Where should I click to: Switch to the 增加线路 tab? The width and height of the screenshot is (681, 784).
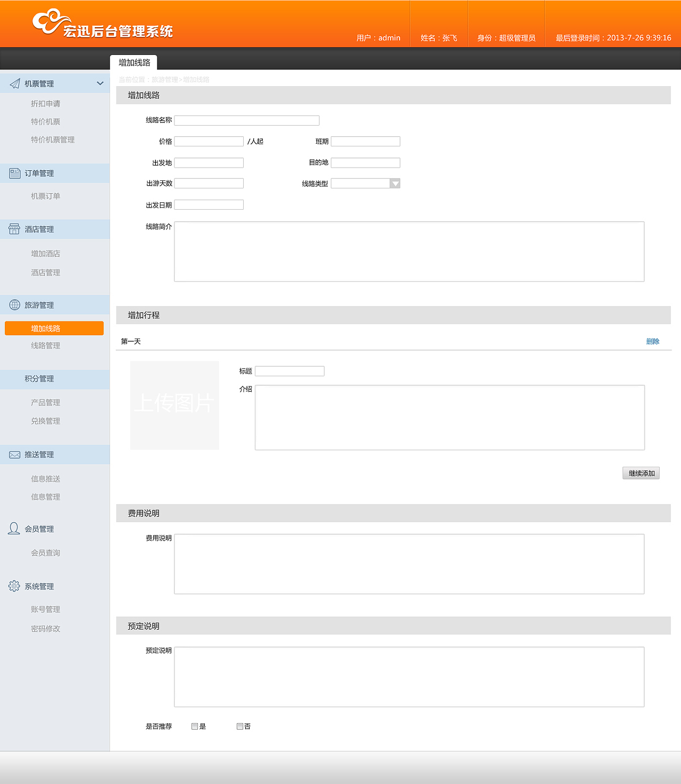(x=134, y=62)
